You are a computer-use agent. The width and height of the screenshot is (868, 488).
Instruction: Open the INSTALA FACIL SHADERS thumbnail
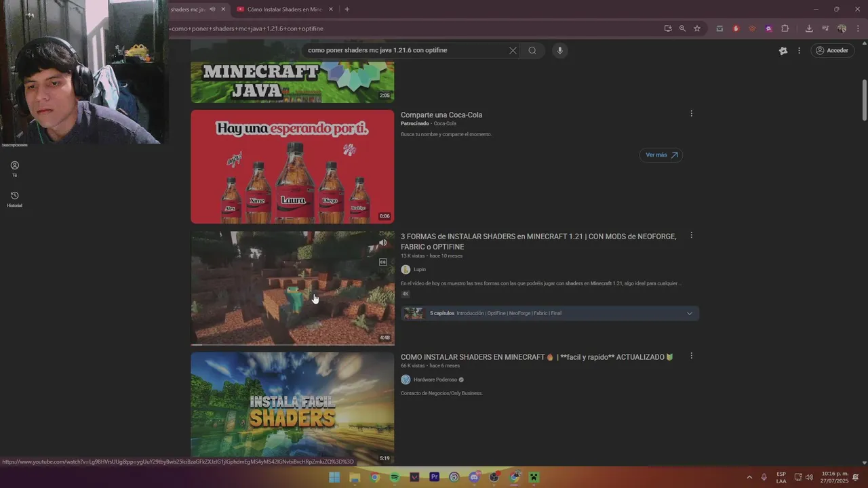coord(292,407)
